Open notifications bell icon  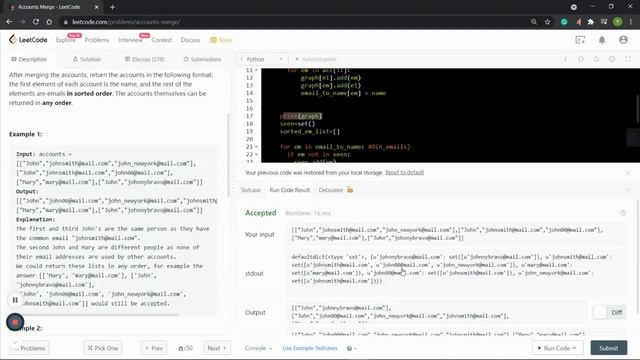pos(602,40)
